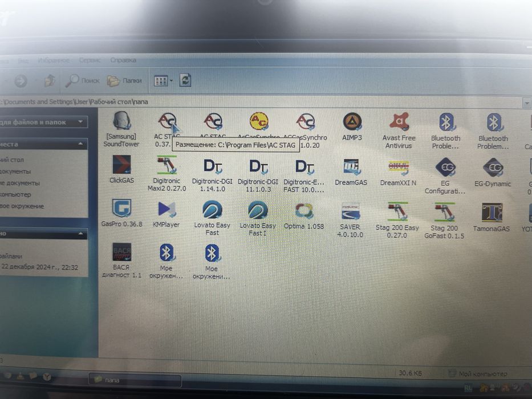This screenshot has height=399, width=532.
Task: Select Digitronic Maxi2 0.27.0 icon
Action: (x=166, y=173)
